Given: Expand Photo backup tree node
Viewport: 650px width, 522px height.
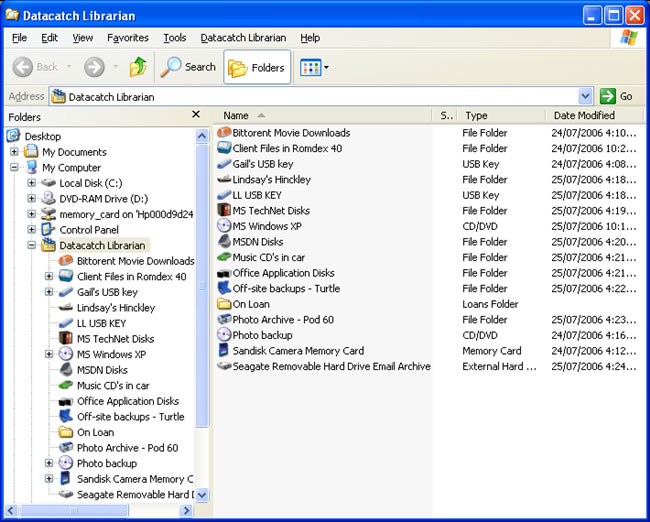Looking at the screenshot, I should (49, 463).
